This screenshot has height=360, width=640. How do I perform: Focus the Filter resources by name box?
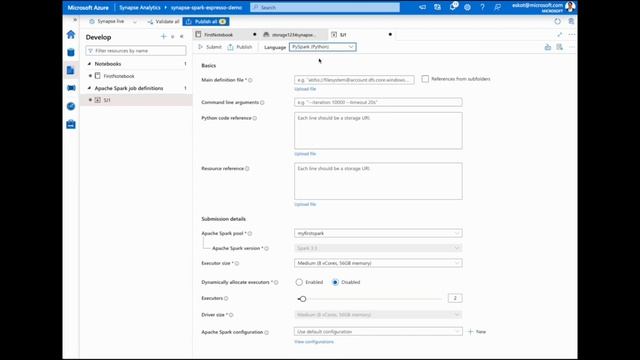click(x=136, y=51)
